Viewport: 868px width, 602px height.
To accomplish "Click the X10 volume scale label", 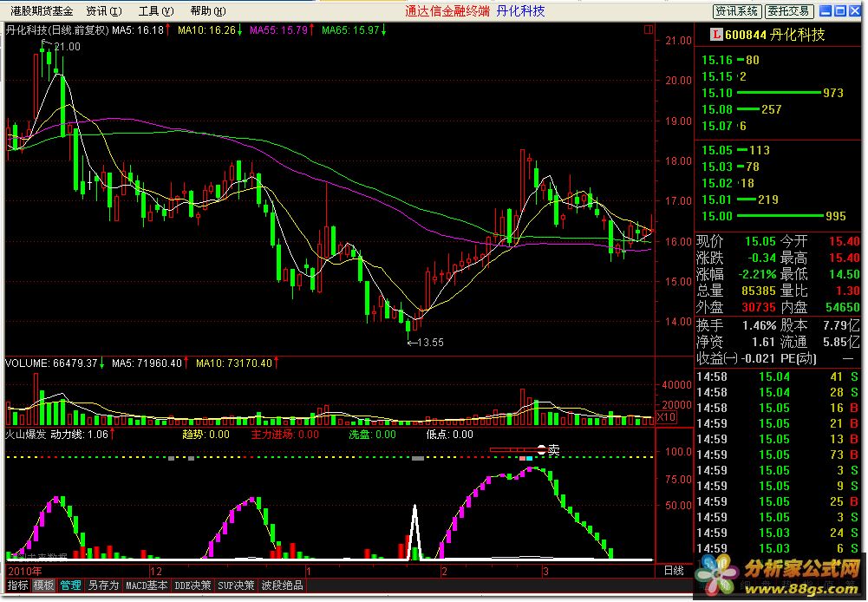I will (666, 417).
